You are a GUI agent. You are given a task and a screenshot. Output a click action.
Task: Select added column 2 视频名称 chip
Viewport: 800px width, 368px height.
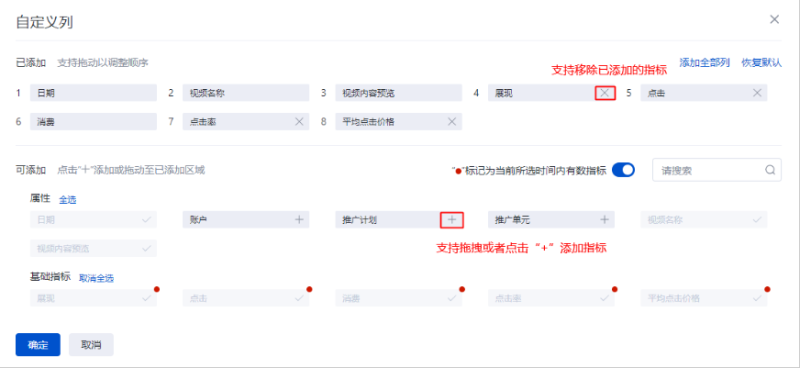pos(246,93)
